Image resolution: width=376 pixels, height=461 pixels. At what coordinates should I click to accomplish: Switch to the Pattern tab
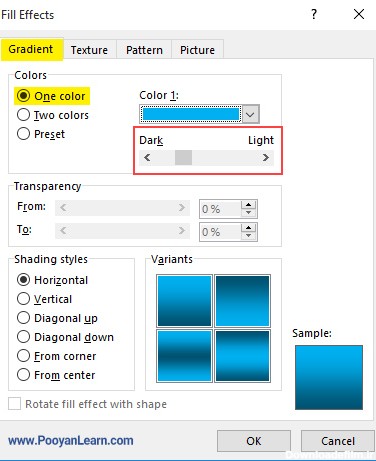point(144,50)
